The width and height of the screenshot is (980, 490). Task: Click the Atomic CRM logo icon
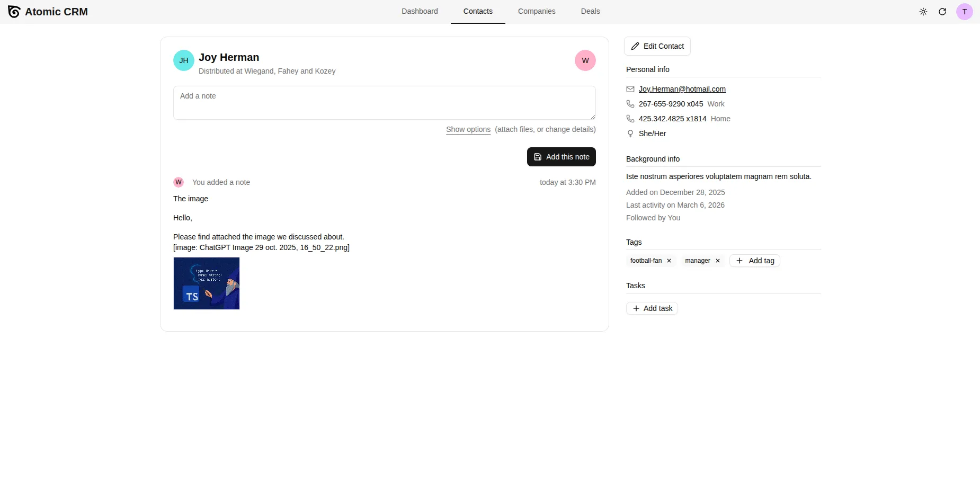click(x=14, y=11)
